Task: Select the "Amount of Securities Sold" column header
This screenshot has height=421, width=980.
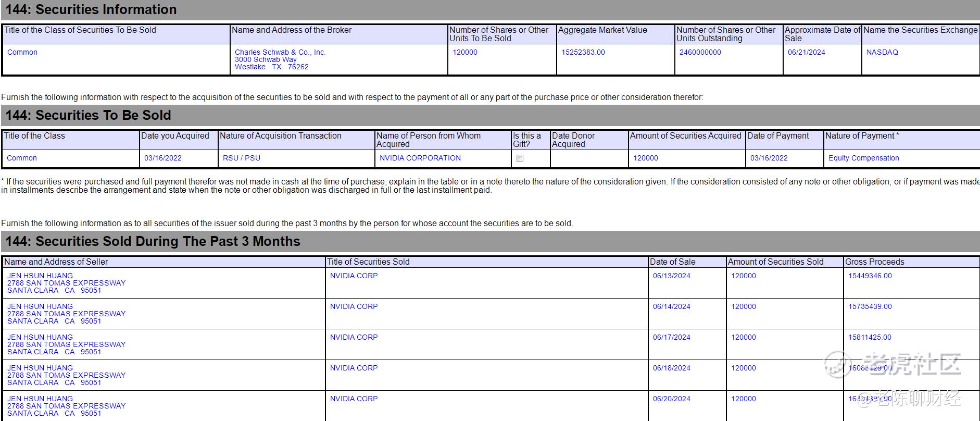Action: pyautogui.click(x=776, y=262)
